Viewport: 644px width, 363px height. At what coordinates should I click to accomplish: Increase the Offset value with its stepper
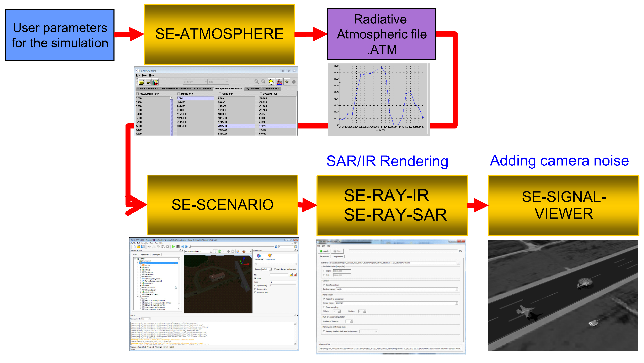[x=340, y=311]
